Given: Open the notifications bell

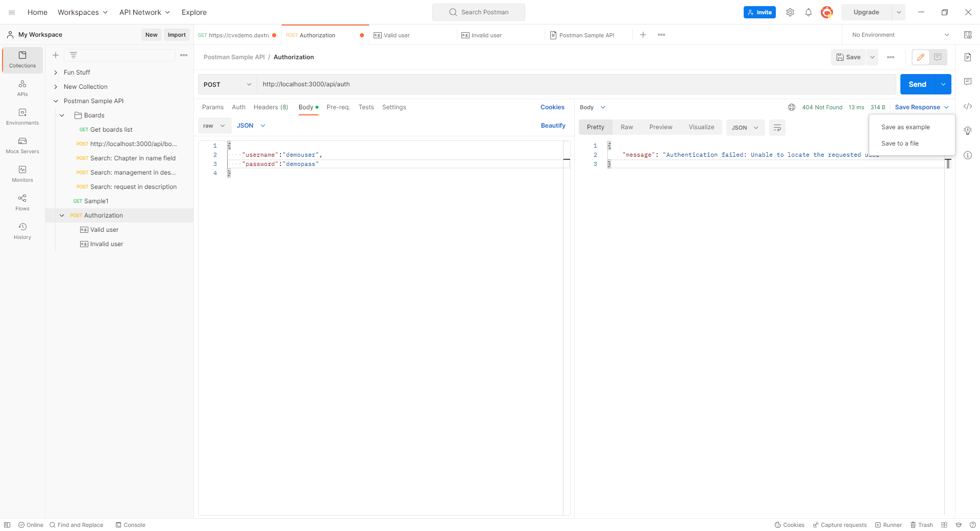Looking at the screenshot, I should point(808,12).
